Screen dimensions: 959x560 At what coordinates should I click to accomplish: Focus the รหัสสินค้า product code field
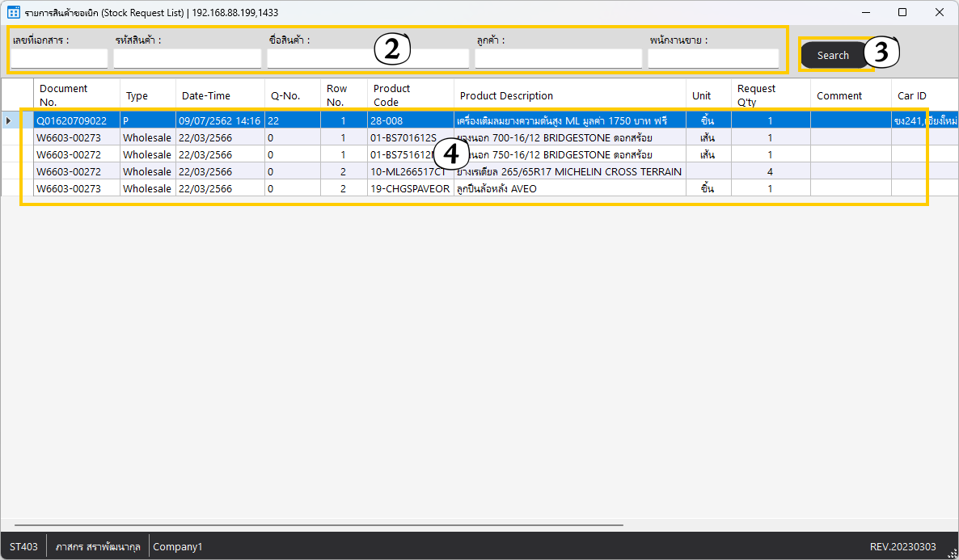(188, 58)
